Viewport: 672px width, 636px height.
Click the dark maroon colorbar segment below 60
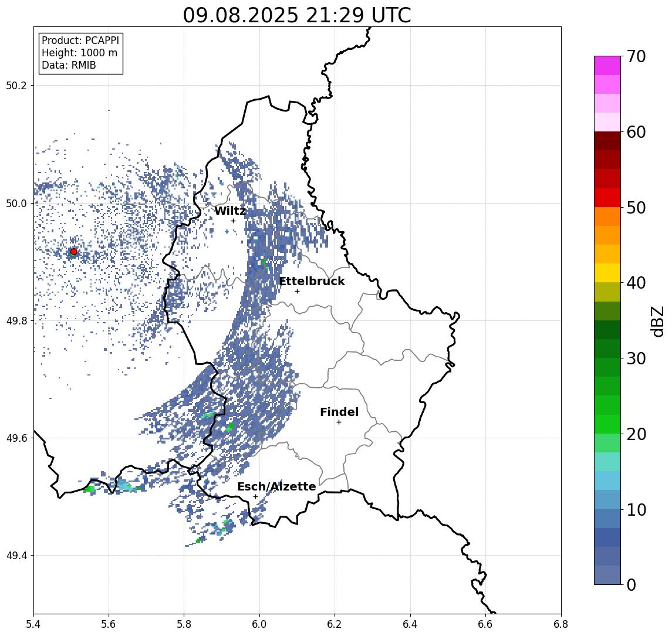point(607,141)
